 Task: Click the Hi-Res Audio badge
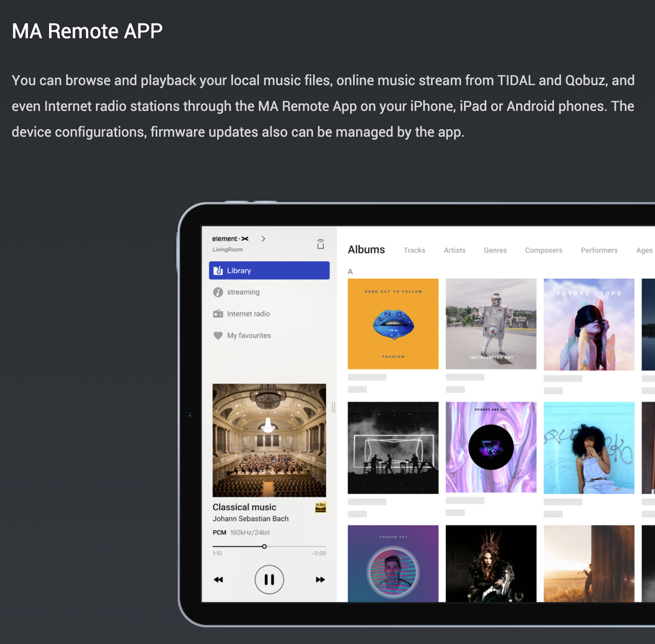point(321,507)
